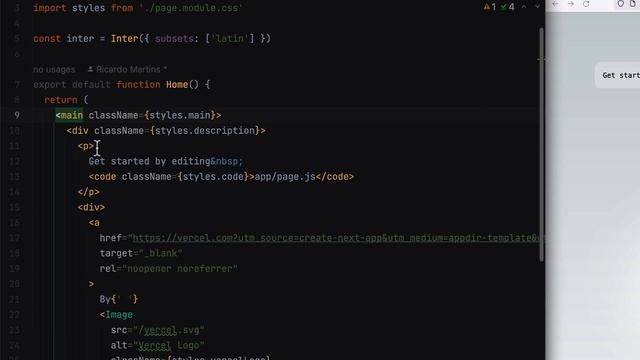Click the shield icon in the browser address bar
This screenshot has height=360, width=640.
(x=620, y=4)
